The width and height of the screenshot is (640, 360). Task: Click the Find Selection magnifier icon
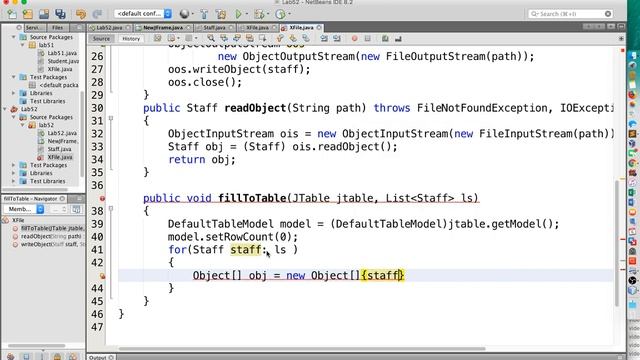[211, 39]
